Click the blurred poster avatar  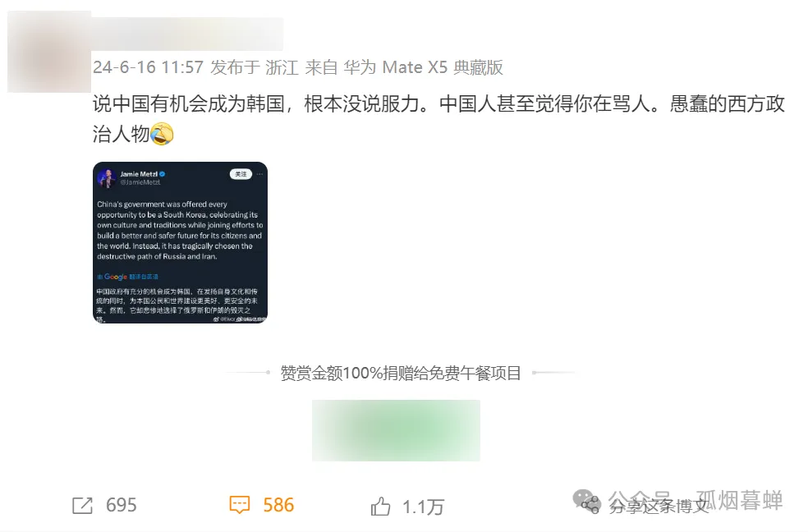click(x=49, y=52)
